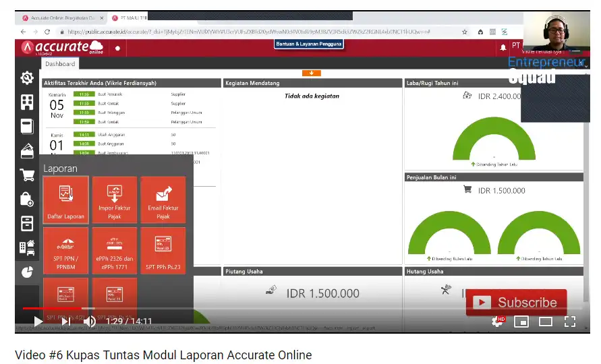The width and height of the screenshot is (601, 364).
Task: Switch to the Dashboard tab
Action: 60,64
